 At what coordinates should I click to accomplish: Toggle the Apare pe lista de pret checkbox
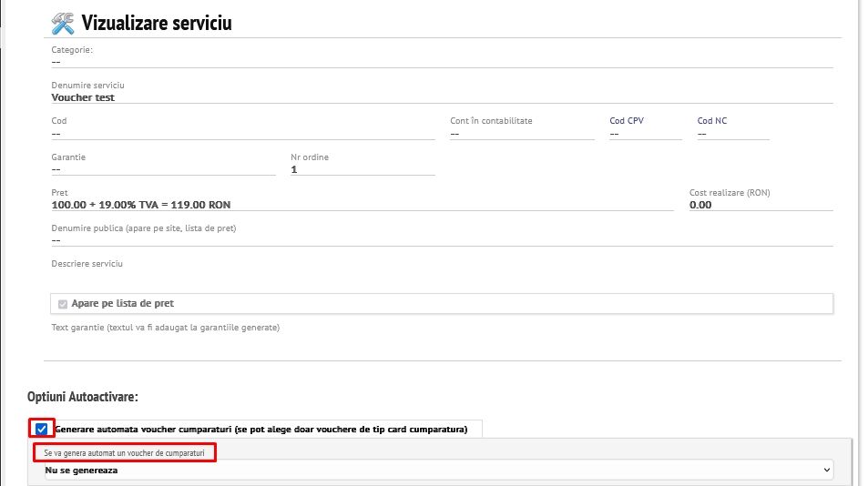[63, 304]
